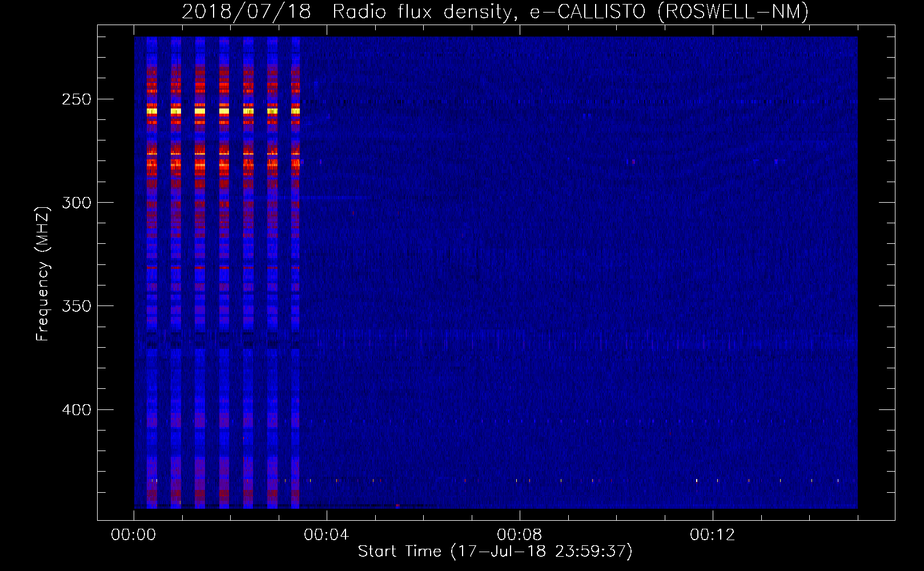924x571 pixels.
Task: Click the 00:04 time tick label
Action: click(x=327, y=535)
